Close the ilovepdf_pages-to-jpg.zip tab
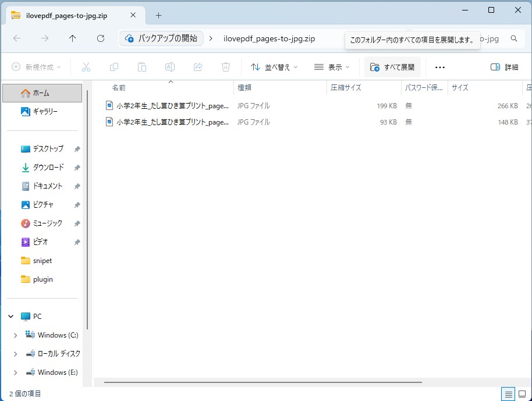The image size is (532, 401). pyautogui.click(x=133, y=15)
